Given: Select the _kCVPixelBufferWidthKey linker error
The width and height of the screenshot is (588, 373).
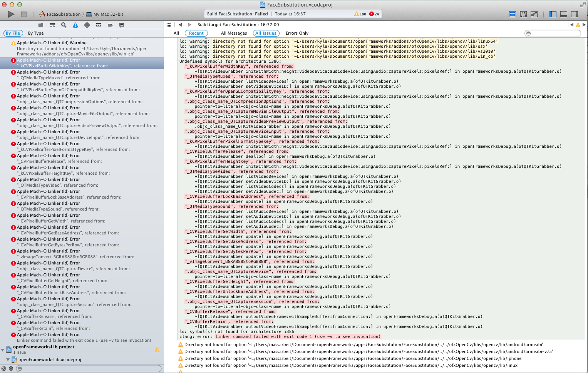Looking at the screenshot, I should (82, 63).
